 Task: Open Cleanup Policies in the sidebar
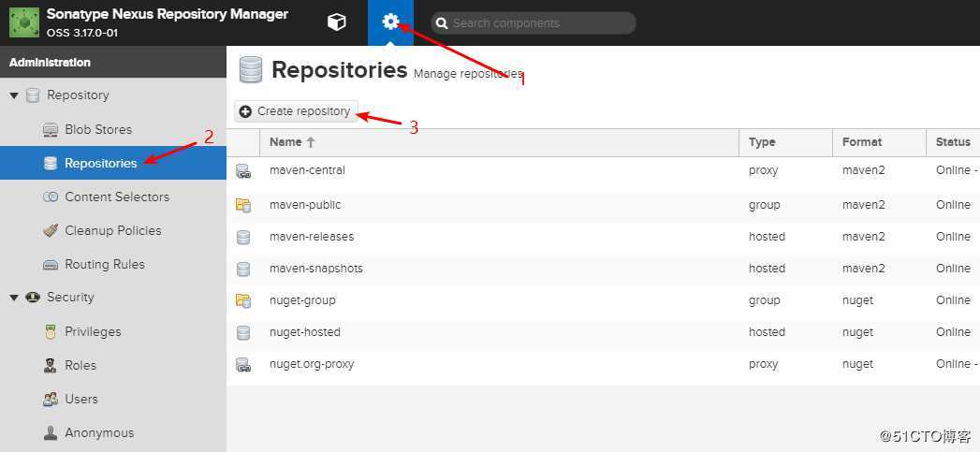click(x=113, y=231)
